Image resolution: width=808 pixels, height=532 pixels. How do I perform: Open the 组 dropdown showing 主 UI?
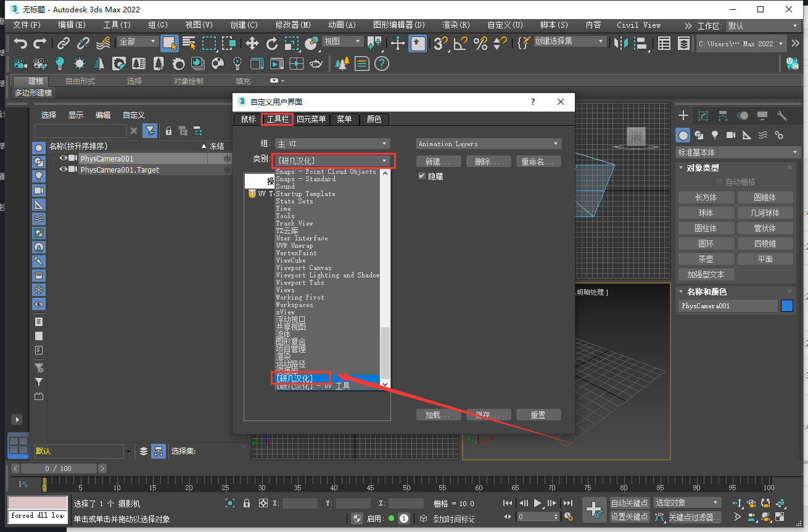332,144
